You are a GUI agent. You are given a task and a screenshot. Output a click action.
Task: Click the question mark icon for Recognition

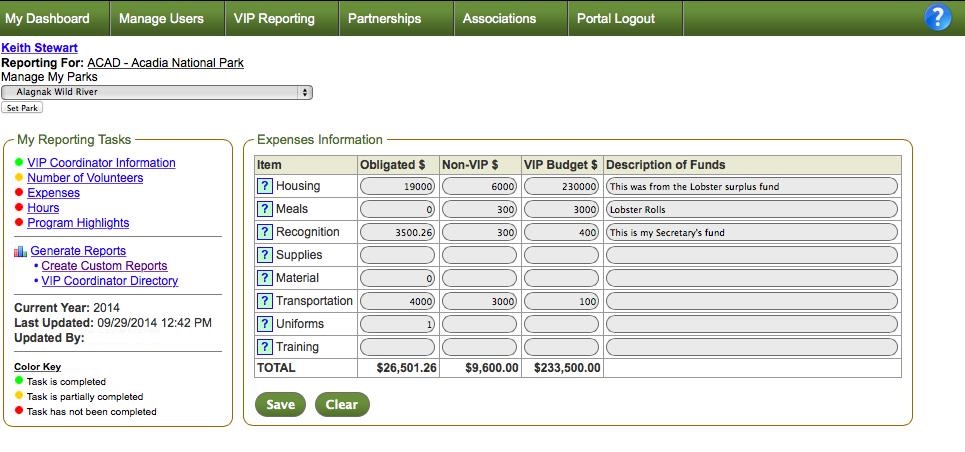[x=265, y=232]
